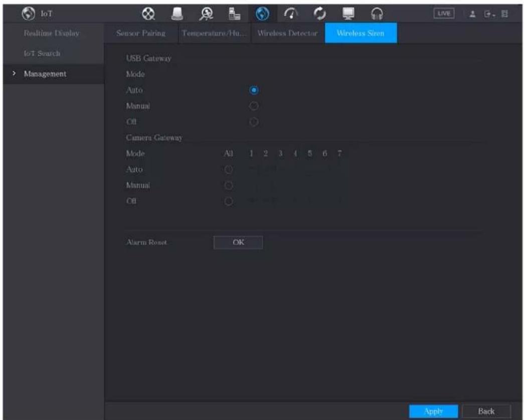Select Camera Gateway Auto All radio
524x420 pixels.
pyautogui.click(x=229, y=170)
